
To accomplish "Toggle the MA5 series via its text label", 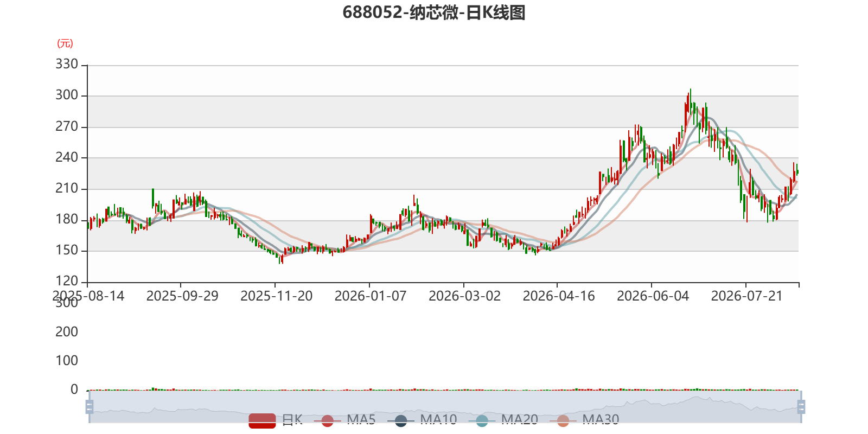I will tap(361, 419).
